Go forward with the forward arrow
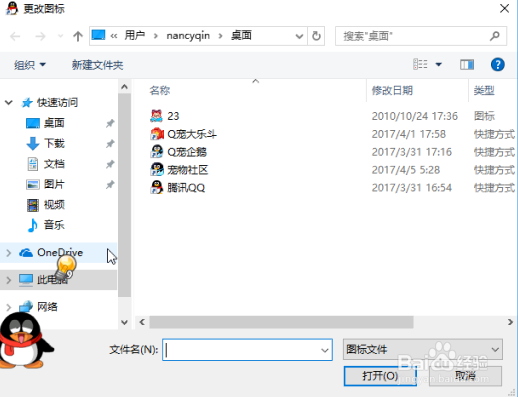This screenshot has height=397, width=518. click(40, 36)
